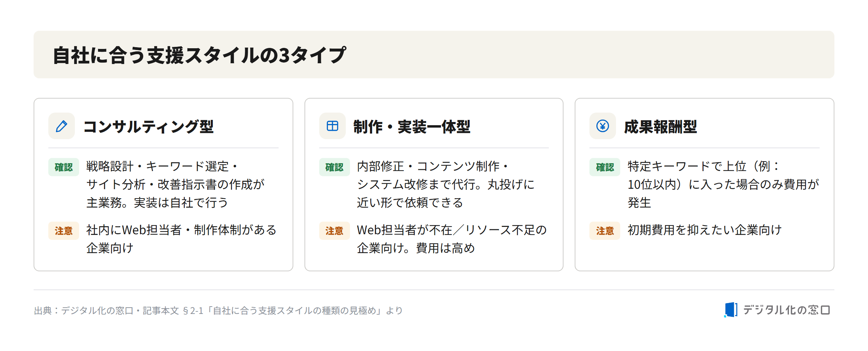Viewport: 868px width, 351px height.
Task: Click the 内部修正・コンテンツ制作 description text
Action: (x=446, y=184)
